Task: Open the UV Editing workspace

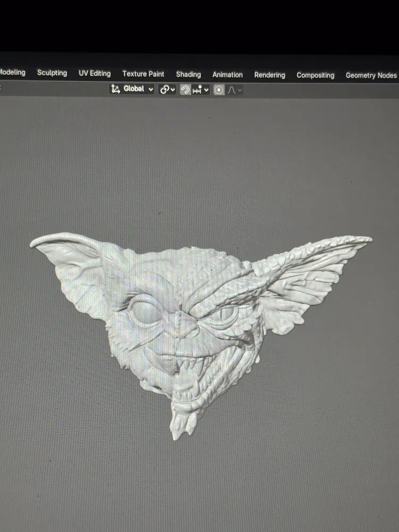Action: [x=95, y=73]
